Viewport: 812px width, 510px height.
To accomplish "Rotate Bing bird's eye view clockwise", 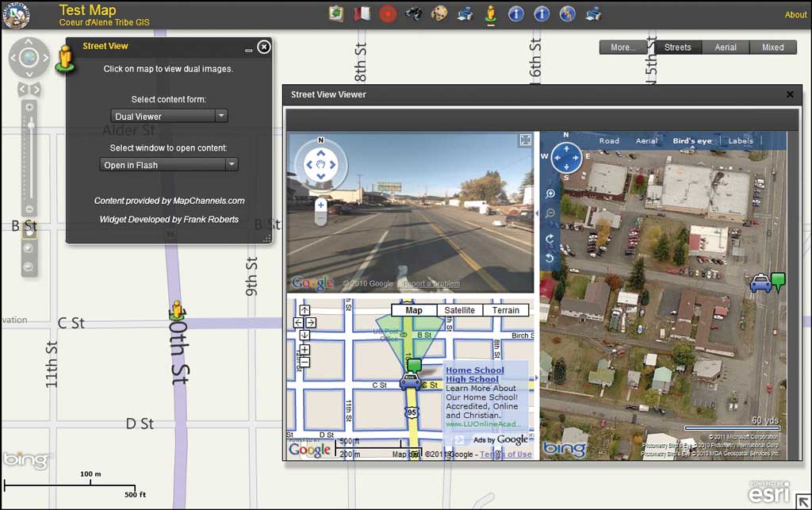I will [550, 238].
